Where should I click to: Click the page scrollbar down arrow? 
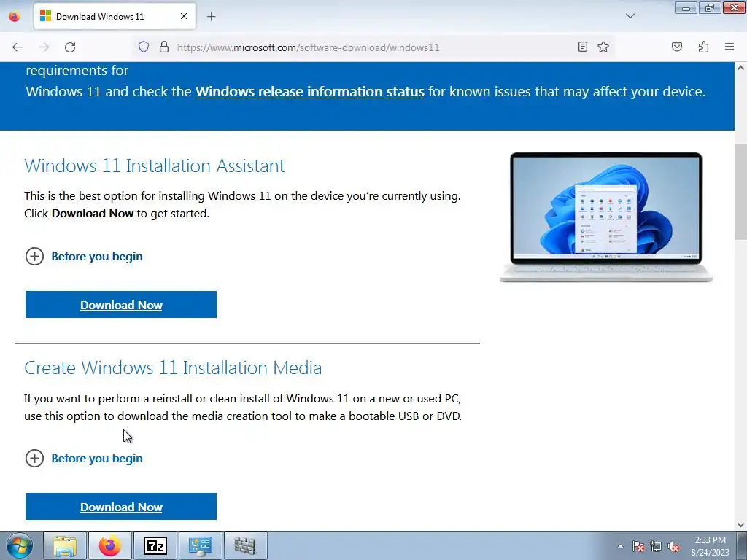[740, 525]
